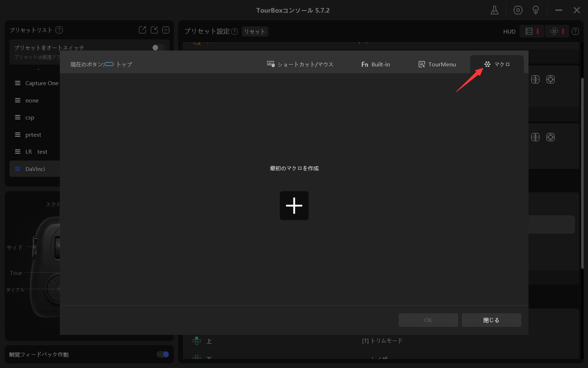Click the export preset icon

click(x=142, y=30)
